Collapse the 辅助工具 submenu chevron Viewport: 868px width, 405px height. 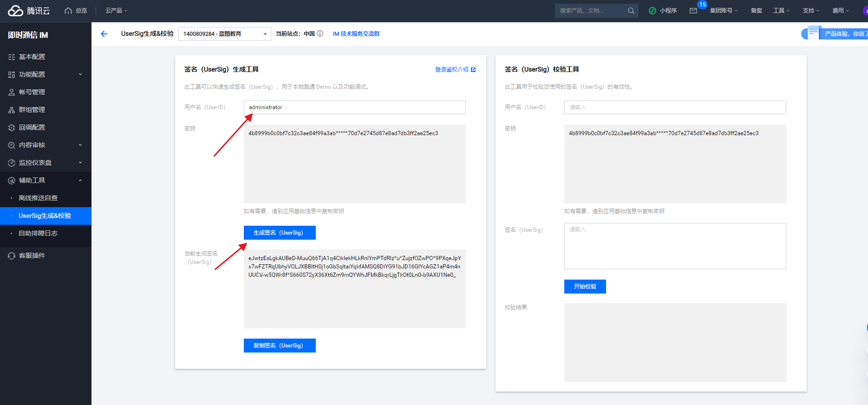pyautogui.click(x=80, y=180)
